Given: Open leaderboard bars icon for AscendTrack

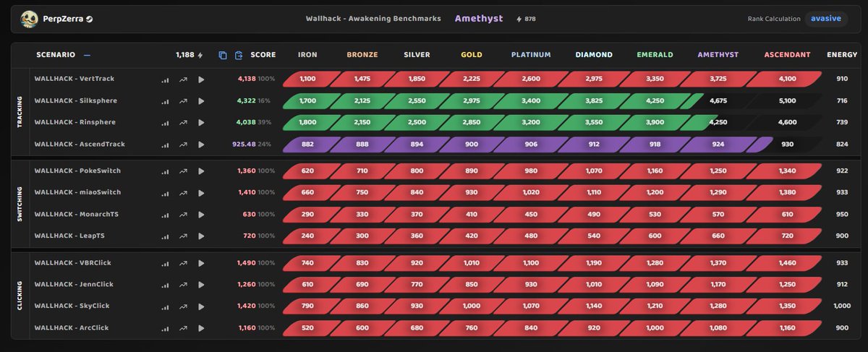Looking at the screenshot, I should [165, 145].
